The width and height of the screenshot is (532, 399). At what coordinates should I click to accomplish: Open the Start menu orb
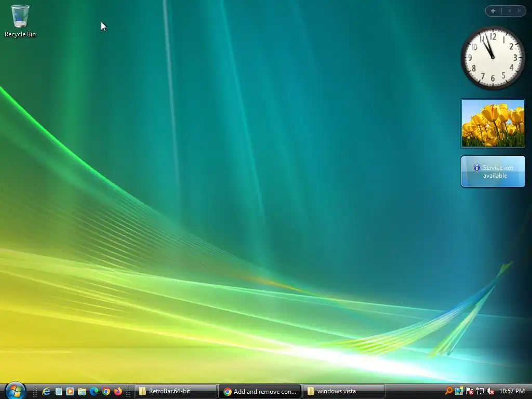(x=15, y=391)
